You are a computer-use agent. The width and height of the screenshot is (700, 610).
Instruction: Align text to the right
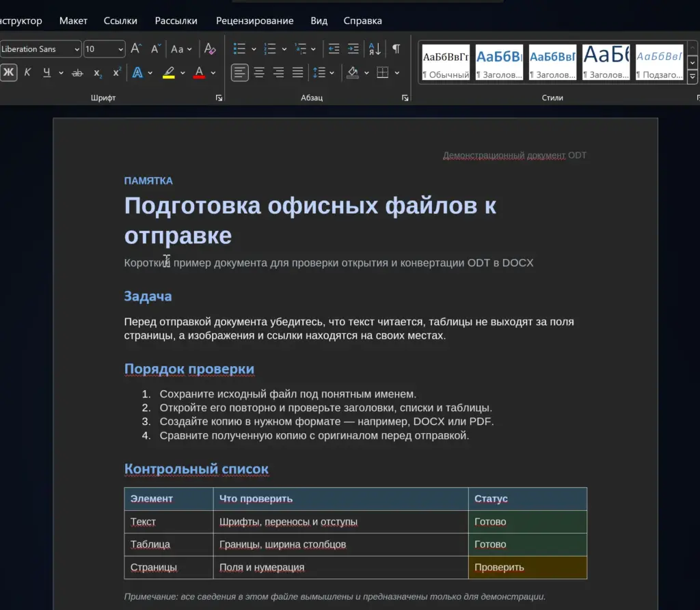(279, 72)
